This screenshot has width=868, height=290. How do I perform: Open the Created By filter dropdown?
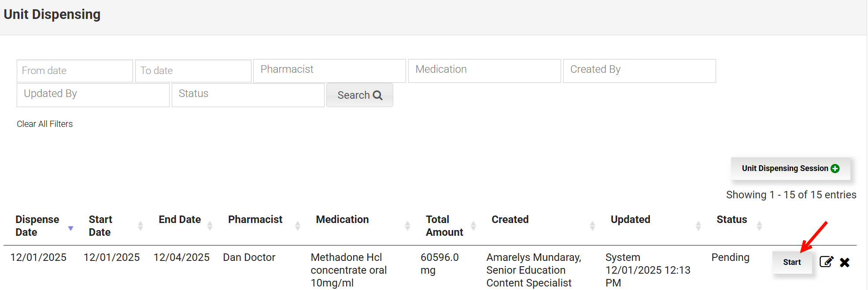click(x=639, y=71)
